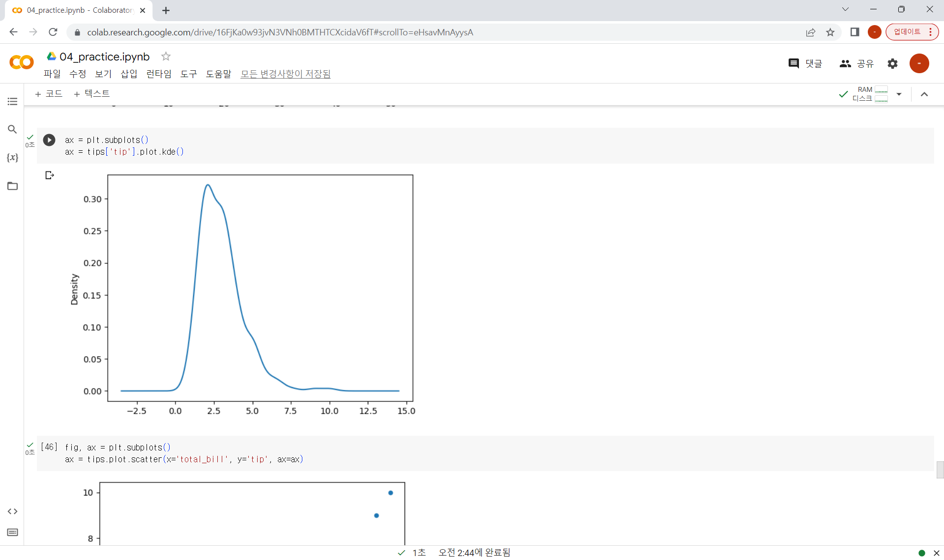This screenshot has height=560, width=944.
Task: Click the browser address bar URL
Action: coord(280,32)
